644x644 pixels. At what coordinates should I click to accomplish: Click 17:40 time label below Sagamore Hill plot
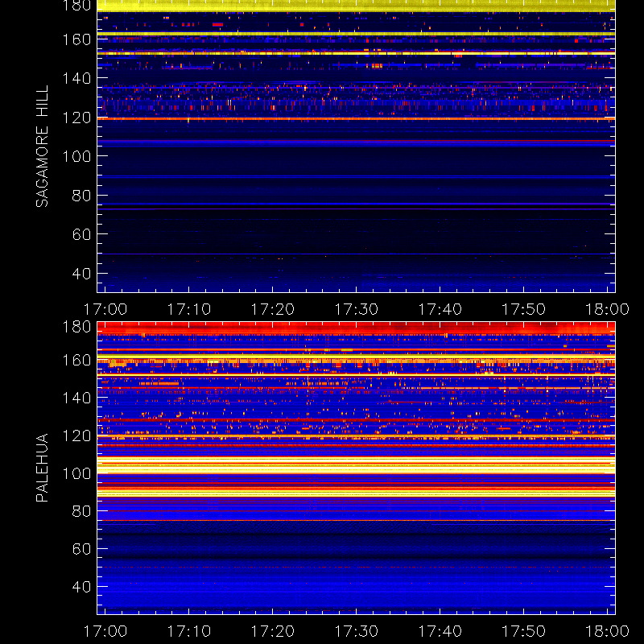440,309
